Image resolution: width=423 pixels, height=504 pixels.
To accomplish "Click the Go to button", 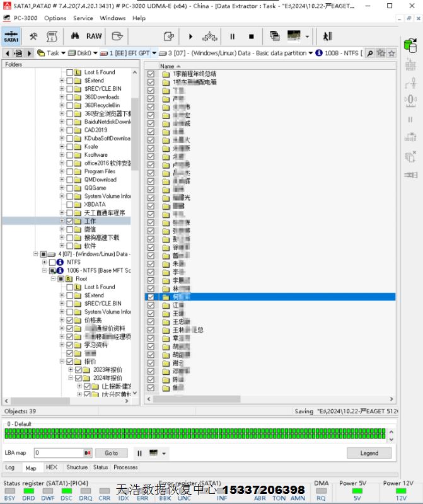I will click(112, 453).
